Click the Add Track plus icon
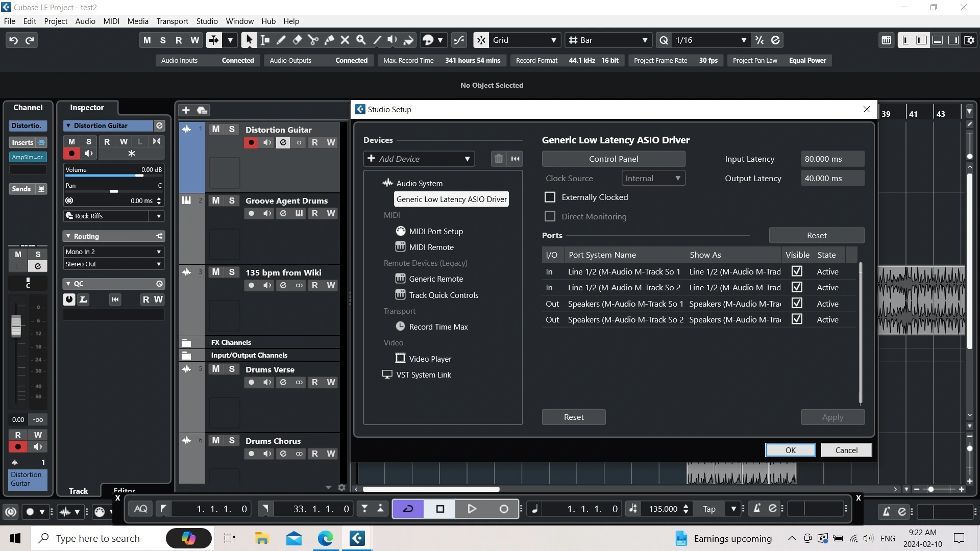The image size is (980, 551). (x=186, y=110)
